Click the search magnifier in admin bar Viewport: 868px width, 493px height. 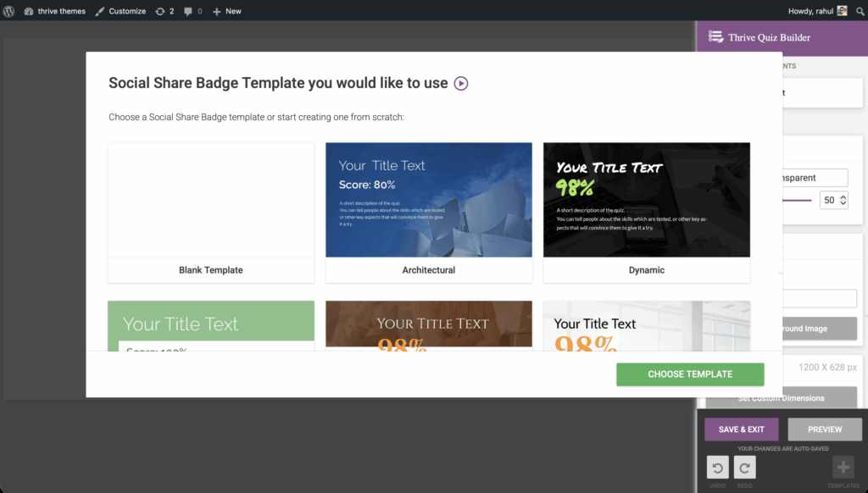pyautogui.click(x=860, y=11)
